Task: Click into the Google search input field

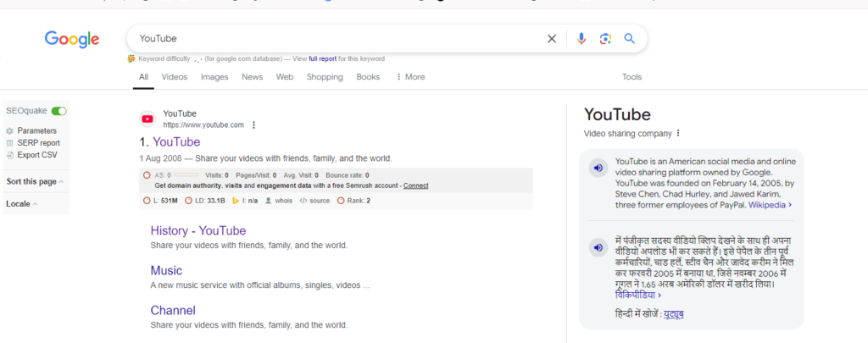Action: [x=337, y=39]
